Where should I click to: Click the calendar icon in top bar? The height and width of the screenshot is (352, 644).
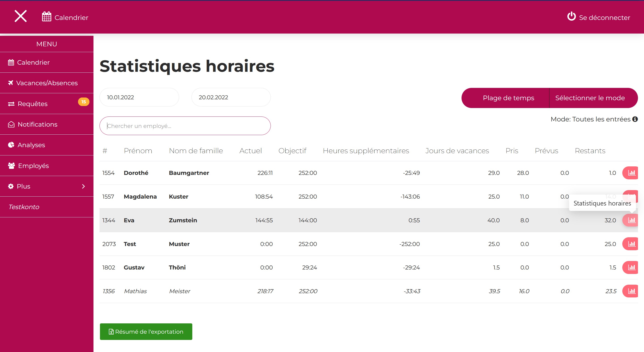point(47,17)
